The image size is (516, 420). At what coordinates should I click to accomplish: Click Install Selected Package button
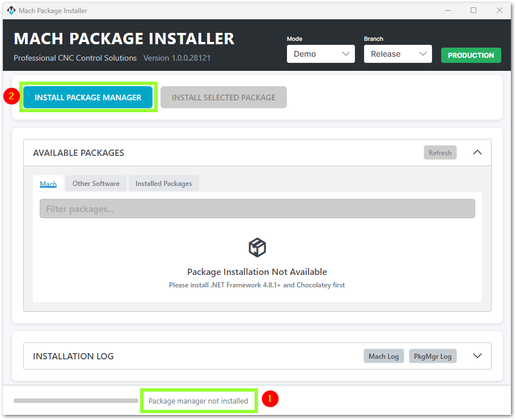click(223, 97)
